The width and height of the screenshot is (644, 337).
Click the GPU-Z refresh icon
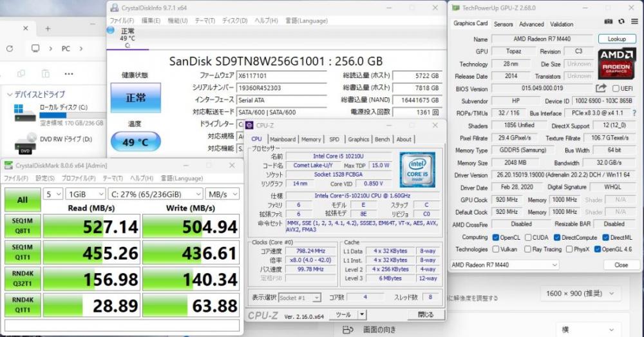click(621, 22)
